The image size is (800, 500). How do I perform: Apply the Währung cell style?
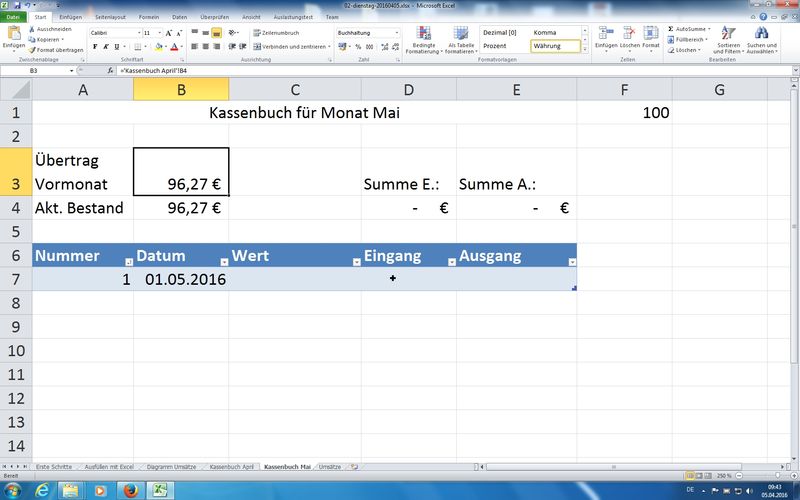554,46
